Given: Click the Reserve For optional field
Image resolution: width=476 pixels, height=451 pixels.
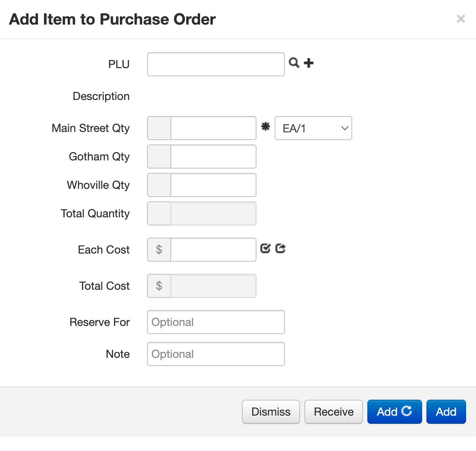Looking at the screenshot, I should (x=216, y=322).
